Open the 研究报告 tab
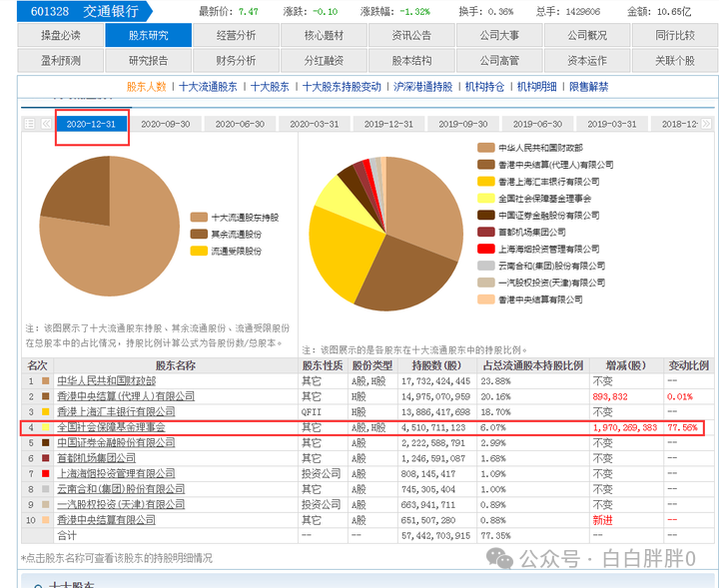719x588 pixels. point(148,61)
